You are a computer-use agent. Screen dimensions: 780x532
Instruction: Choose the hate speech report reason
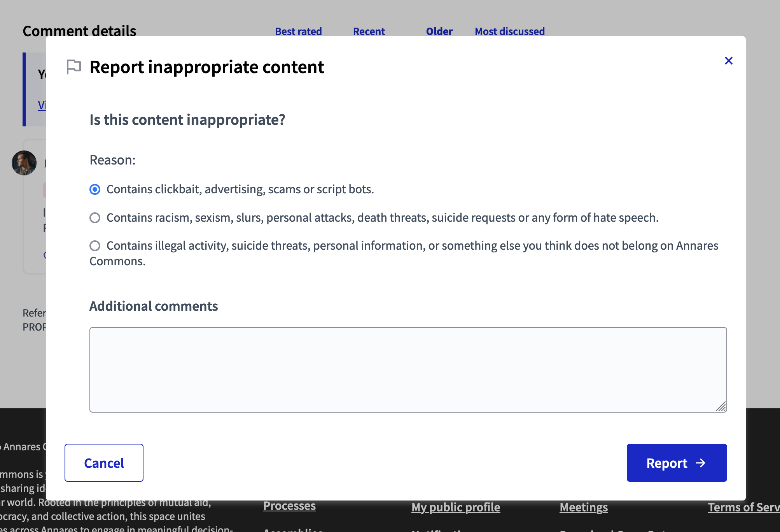pyautogui.click(x=94, y=218)
